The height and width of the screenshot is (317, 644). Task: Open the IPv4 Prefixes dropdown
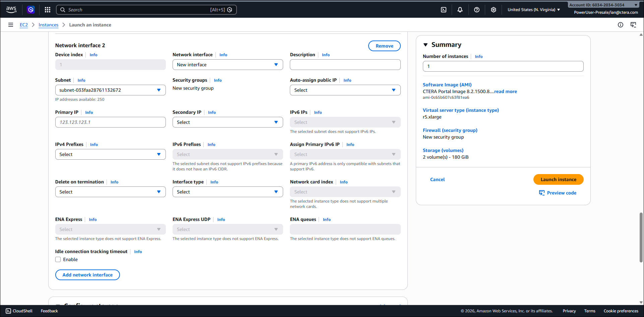pos(111,154)
